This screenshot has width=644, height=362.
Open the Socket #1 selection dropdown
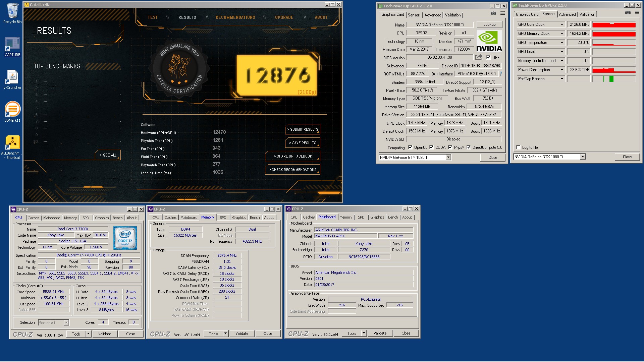click(66, 322)
